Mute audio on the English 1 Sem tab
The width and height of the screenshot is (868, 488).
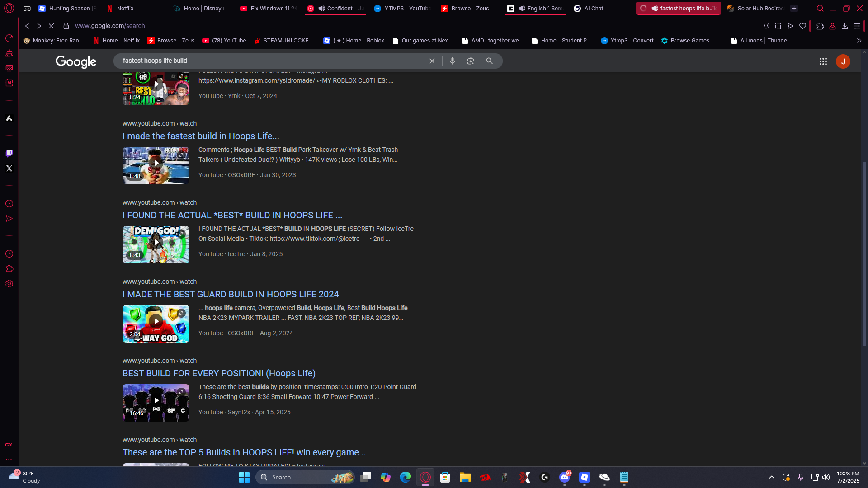(x=522, y=9)
